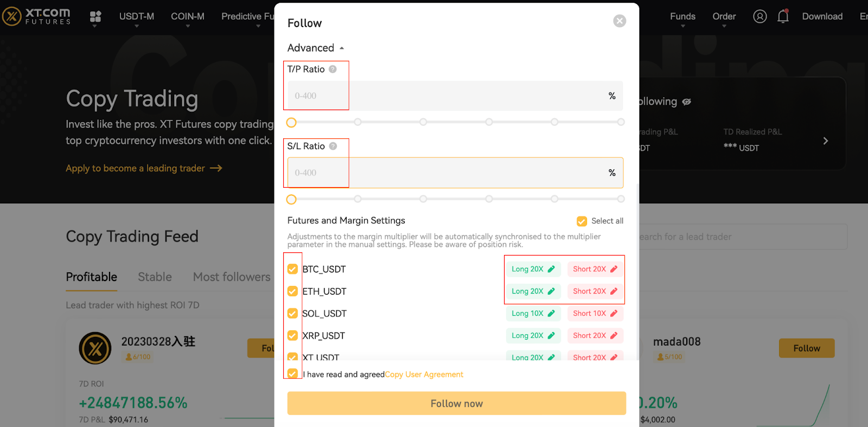Click the T/P Ratio help question icon
Viewport: 868px width, 427px height.
(333, 69)
